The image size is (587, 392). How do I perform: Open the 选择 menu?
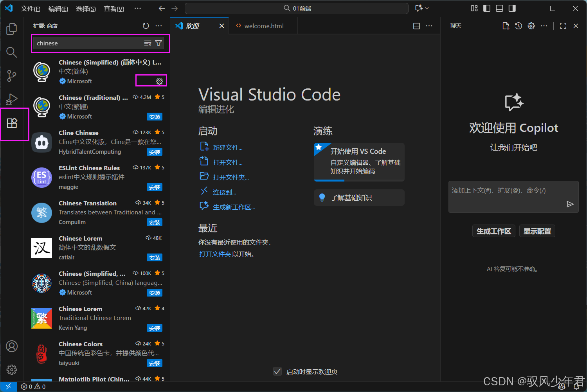point(86,9)
